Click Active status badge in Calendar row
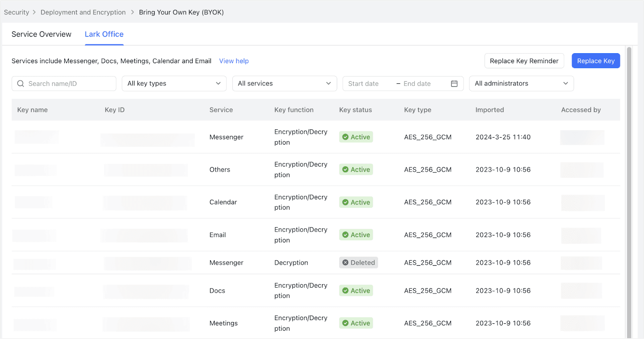This screenshot has height=339, width=644. [356, 202]
